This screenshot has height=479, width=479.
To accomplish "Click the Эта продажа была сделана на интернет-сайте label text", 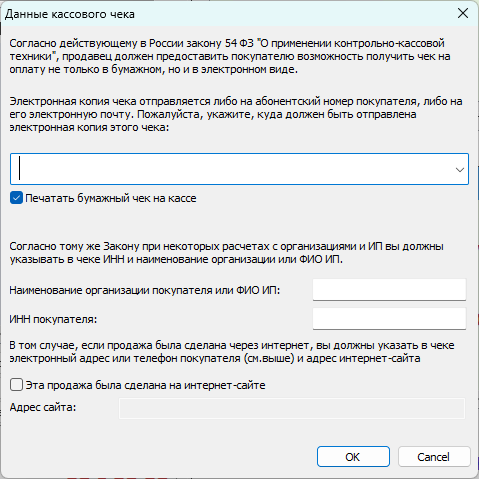I will click(145, 385).
